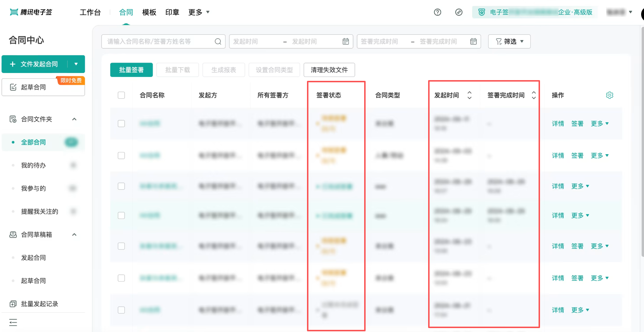644x332 pixels.
Task: Collapse the 合同草稿箱 section chevron
Action: [74, 235]
